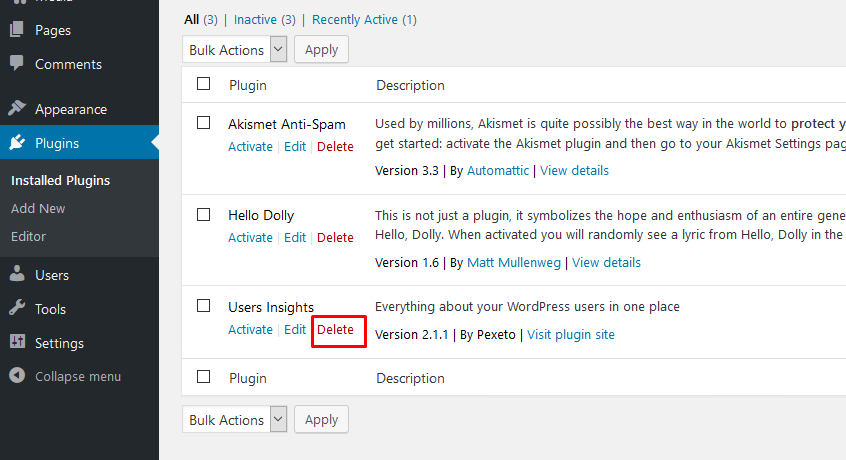This screenshot has width=846, height=460.
Task: Check the Akismet Anti-Spam checkbox
Action: pyautogui.click(x=203, y=123)
